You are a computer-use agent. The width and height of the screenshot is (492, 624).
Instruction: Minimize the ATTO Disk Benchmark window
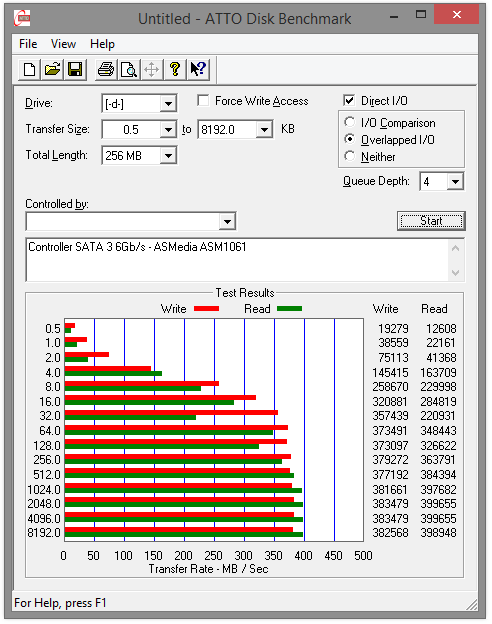[x=394, y=17]
